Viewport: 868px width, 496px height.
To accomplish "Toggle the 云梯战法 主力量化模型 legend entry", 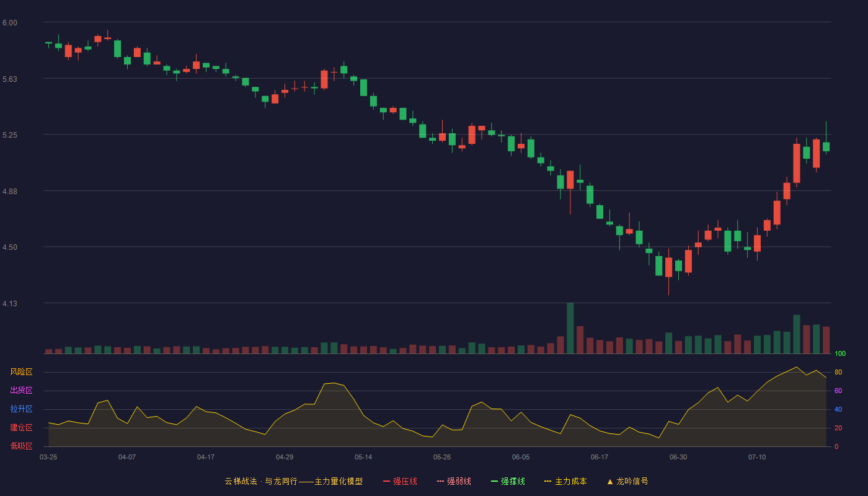I will 294,481.
